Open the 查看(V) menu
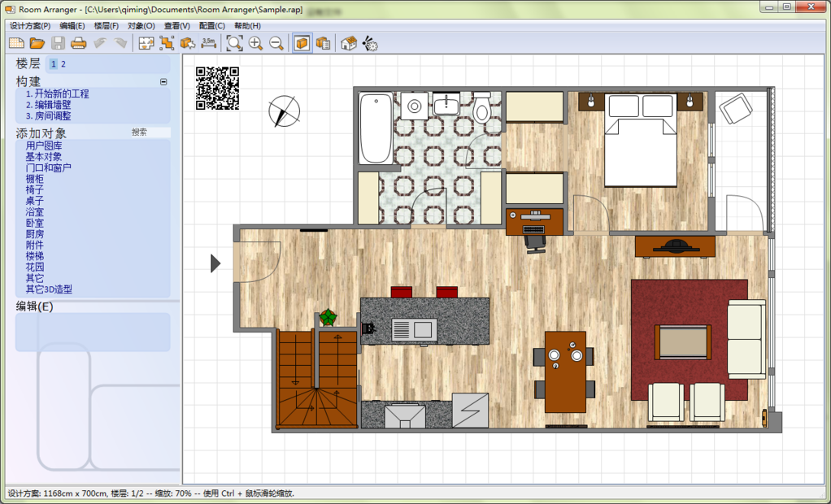Image resolution: width=831 pixels, height=504 pixels. coord(176,26)
